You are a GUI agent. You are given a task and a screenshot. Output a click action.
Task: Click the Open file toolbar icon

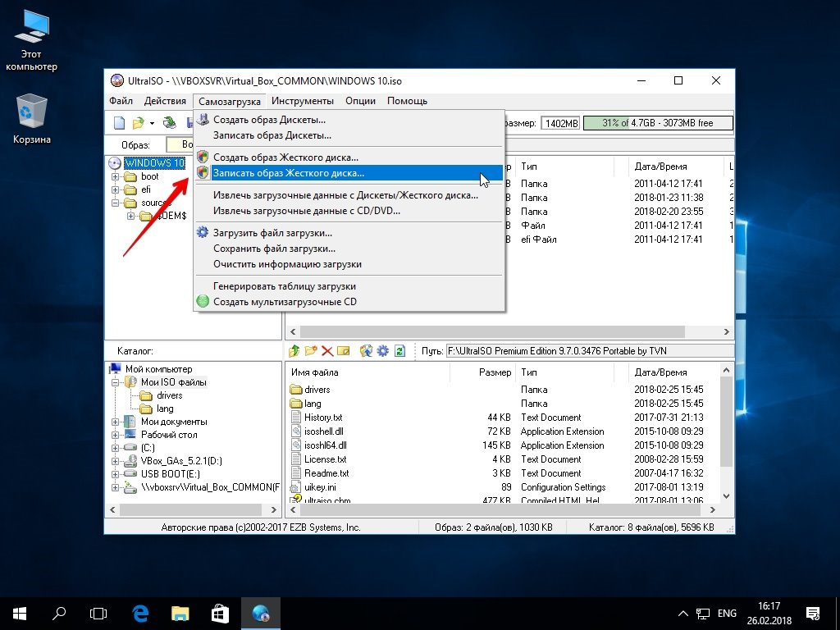[138, 123]
